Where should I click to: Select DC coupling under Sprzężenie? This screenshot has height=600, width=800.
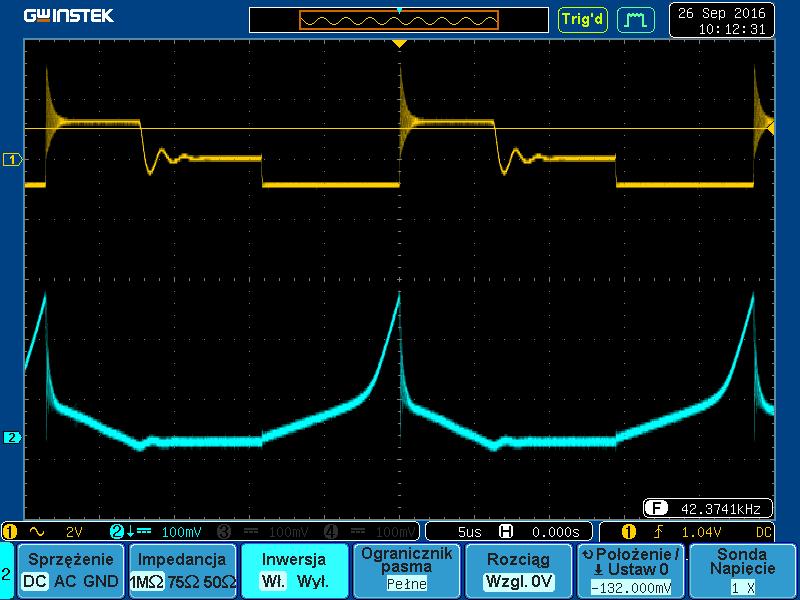35,581
